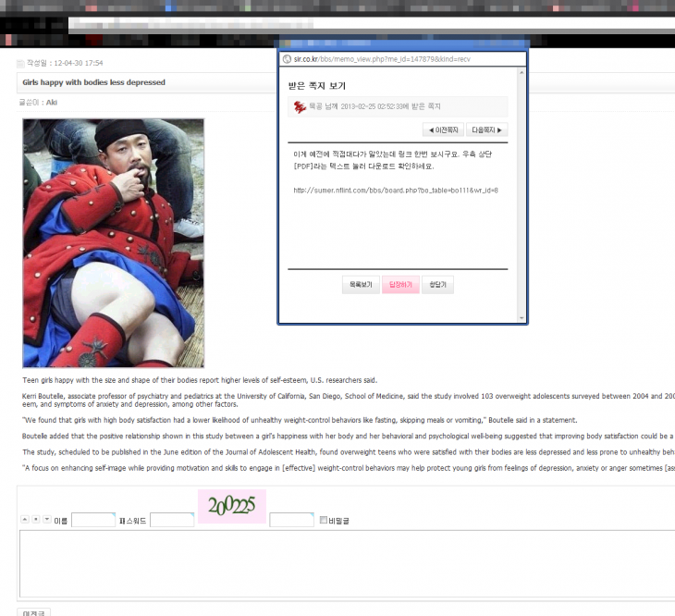
Task: Click the up-arrow textarea resize icon
Action: (x=25, y=520)
